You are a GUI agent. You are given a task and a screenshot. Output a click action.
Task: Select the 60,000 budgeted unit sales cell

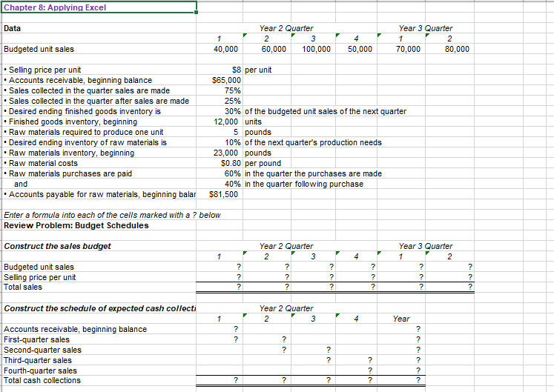point(267,49)
